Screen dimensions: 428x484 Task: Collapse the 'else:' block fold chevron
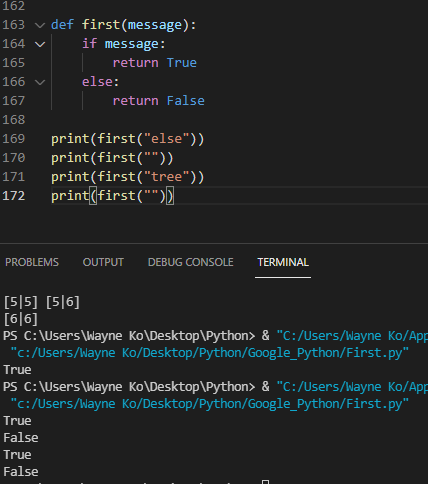point(40,82)
